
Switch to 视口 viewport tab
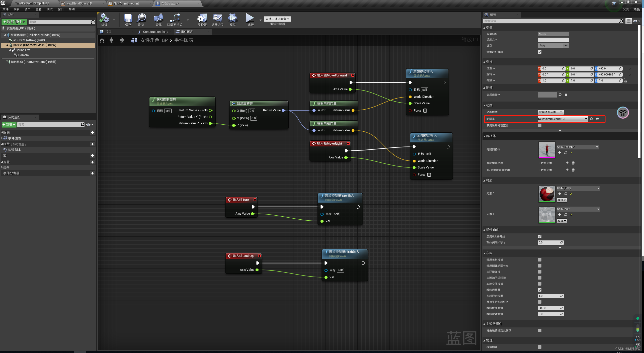(x=108, y=32)
